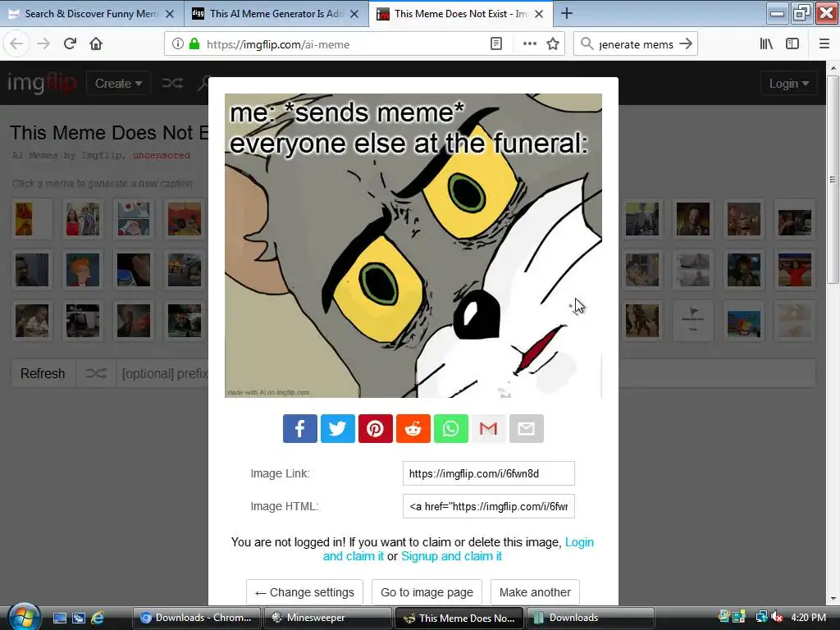Go to browser home page

pos(96,43)
